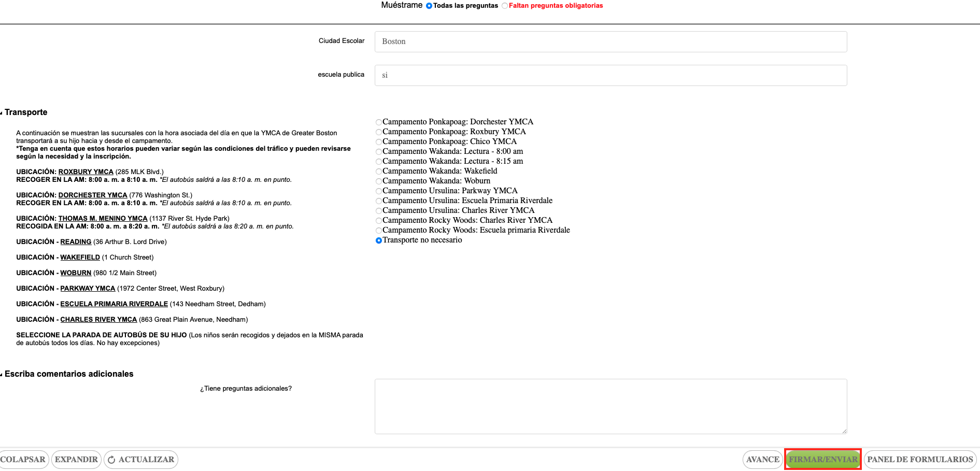
Task: Select 'Transporte no necesario' radio option
Action: point(379,240)
